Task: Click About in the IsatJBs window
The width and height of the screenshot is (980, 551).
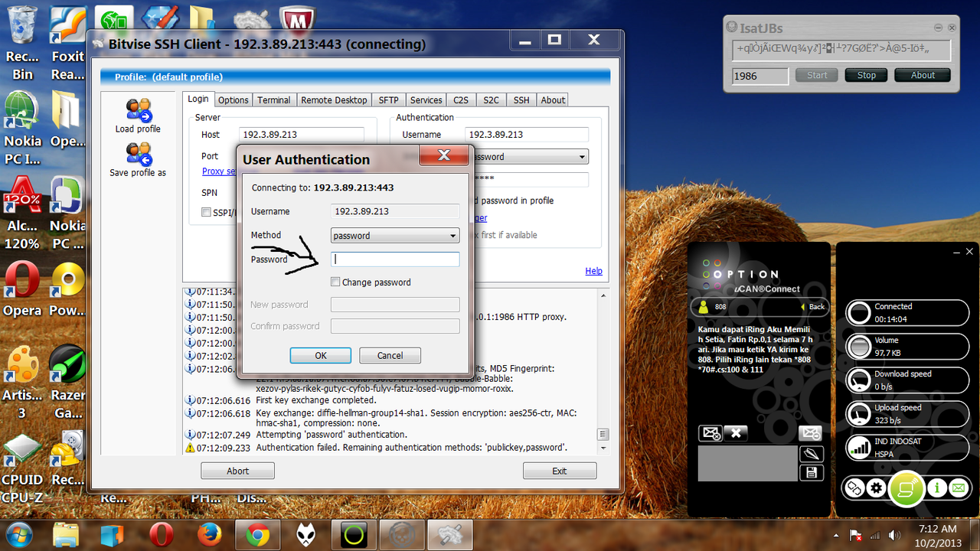Action: (x=923, y=75)
